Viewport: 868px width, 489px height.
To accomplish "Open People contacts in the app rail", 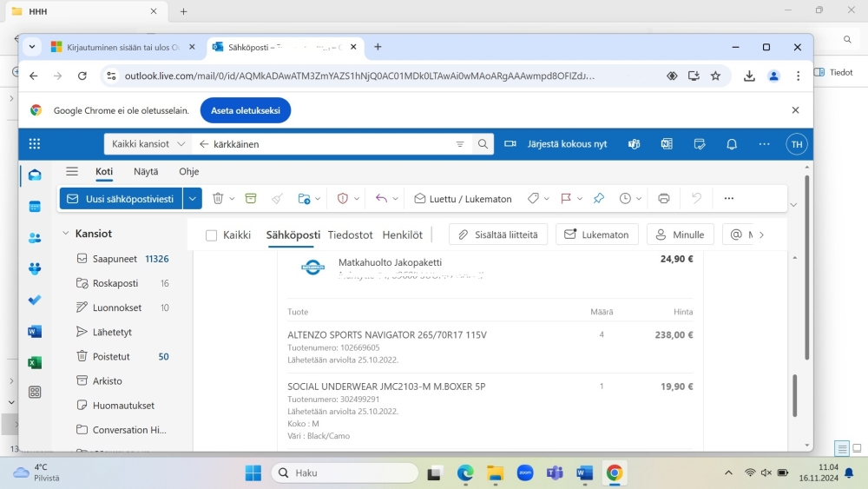I will coord(35,238).
